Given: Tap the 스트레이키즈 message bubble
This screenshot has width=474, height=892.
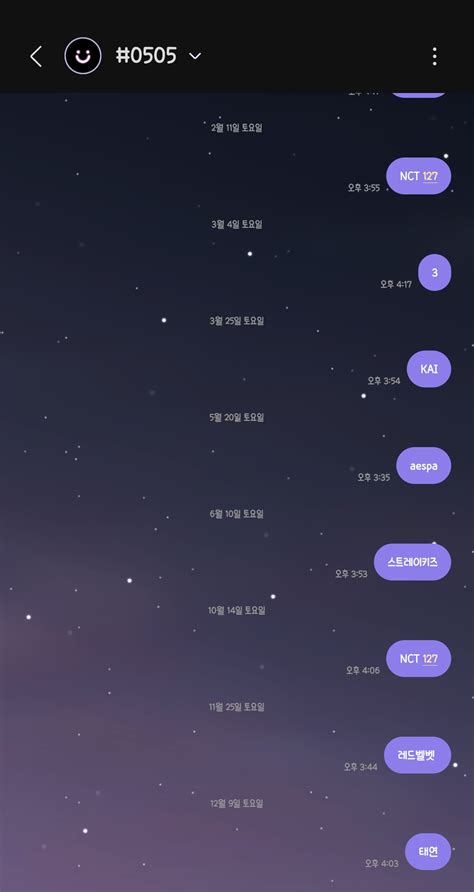Looking at the screenshot, I should pyautogui.click(x=413, y=562).
